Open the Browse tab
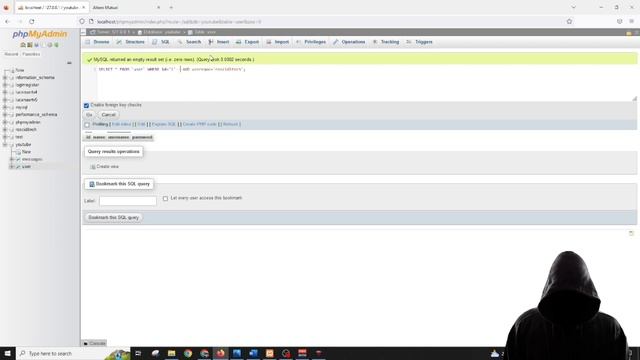Viewport: 640px width, 360px height. [x=98, y=42]
